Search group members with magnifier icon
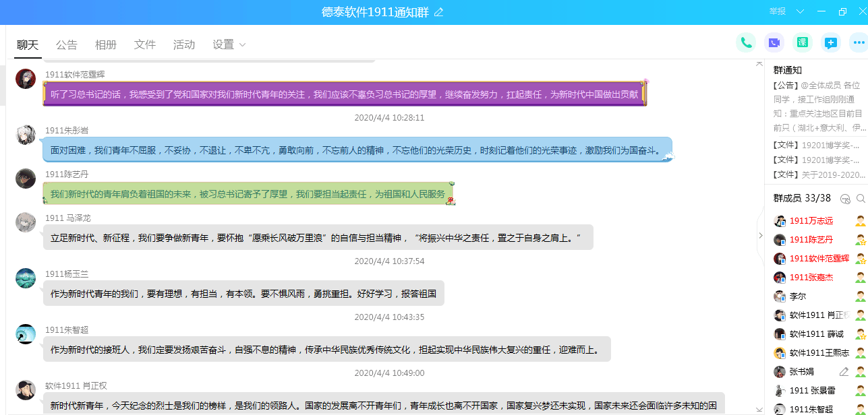This screenshot has width=868, height=415. pos(861,199)
